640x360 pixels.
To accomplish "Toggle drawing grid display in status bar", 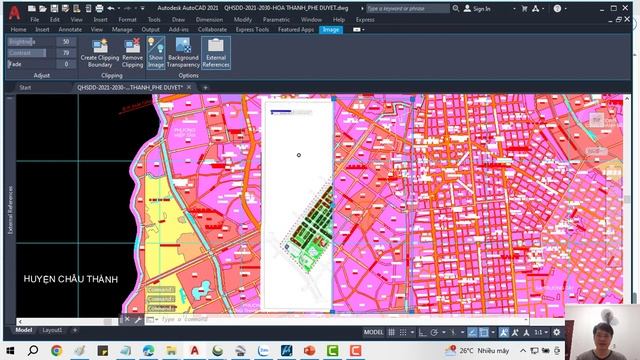I will [391, 332].
